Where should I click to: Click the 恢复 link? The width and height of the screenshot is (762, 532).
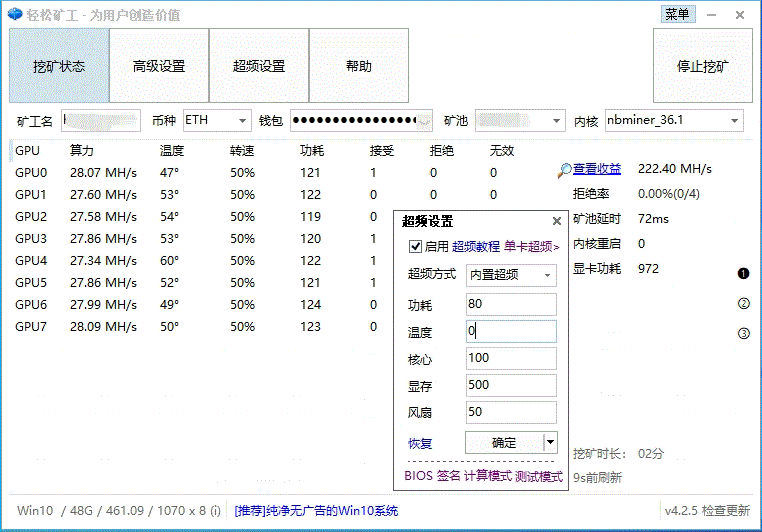tap(420, 444)
